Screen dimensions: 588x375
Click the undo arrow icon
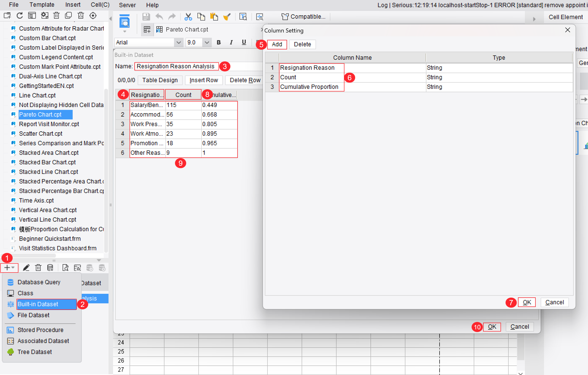click(159, 16)
